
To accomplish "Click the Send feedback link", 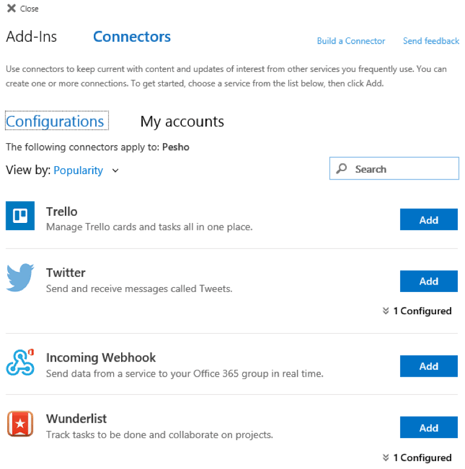I will point(431,41).
